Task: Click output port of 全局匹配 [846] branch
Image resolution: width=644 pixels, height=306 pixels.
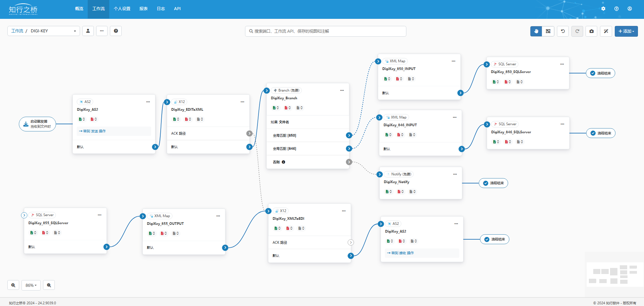Action: point(349,148)
